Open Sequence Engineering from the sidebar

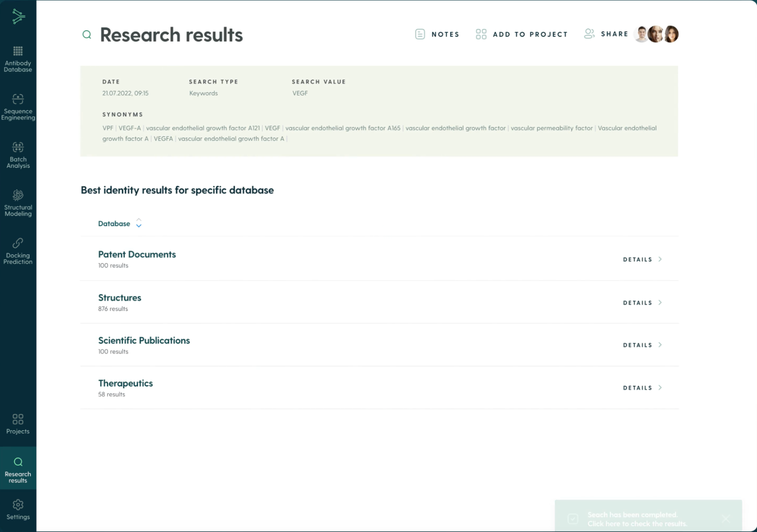pyautogui.click(x=18, y=107)
